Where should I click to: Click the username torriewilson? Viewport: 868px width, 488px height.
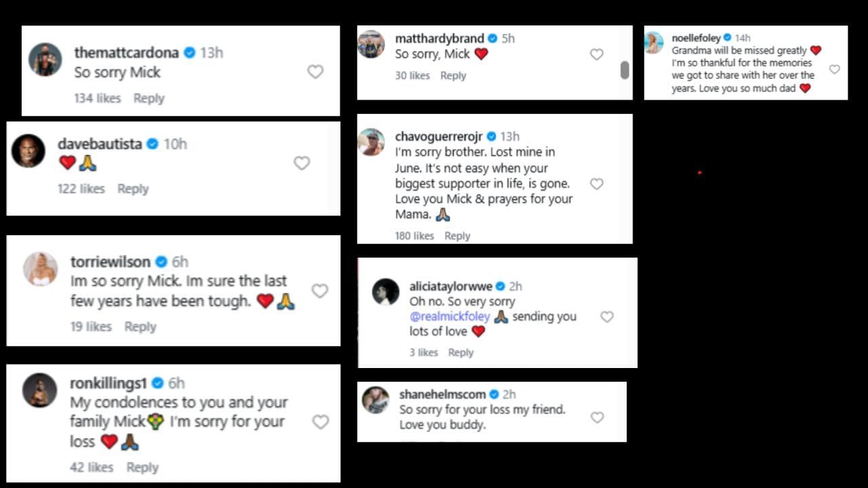click(x=110, y=261)
